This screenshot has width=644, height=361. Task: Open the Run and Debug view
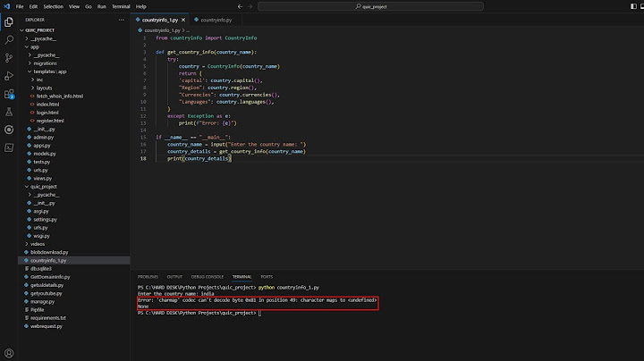pos(10,75)
